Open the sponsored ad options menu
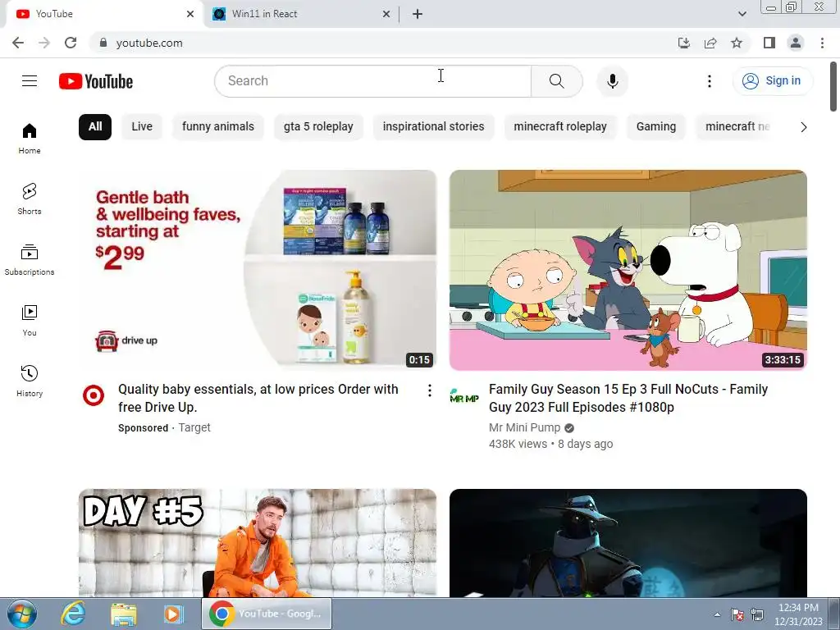 [x=430, y=390]
